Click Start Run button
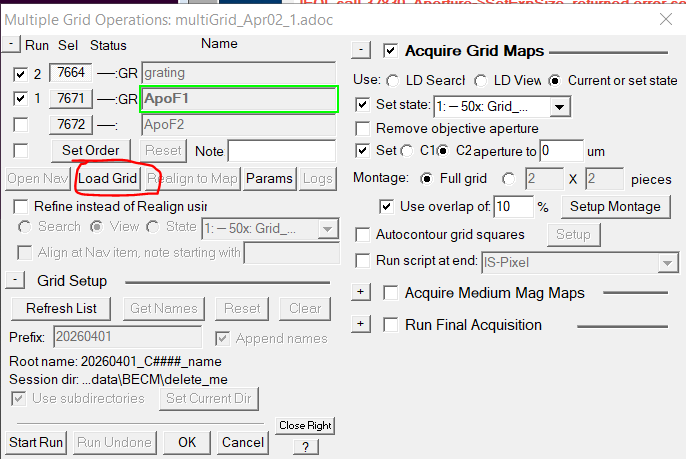 click(x=36, y=442)
